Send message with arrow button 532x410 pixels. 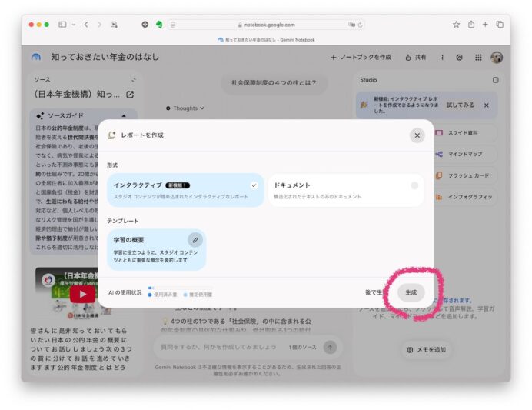330,347
